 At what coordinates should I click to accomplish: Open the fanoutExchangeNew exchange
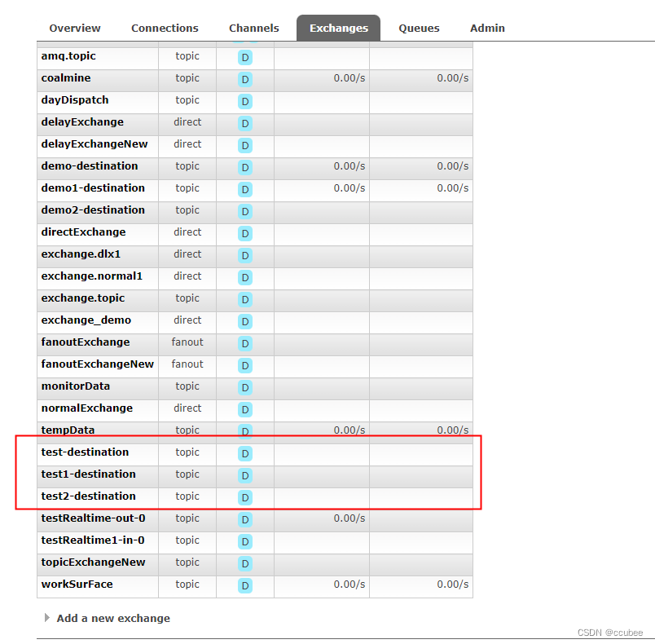click(97, 364)
